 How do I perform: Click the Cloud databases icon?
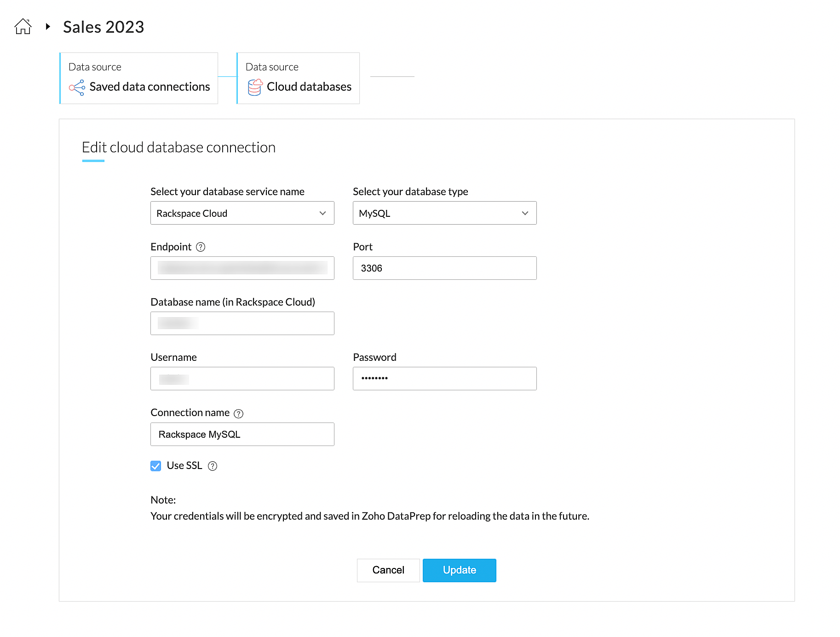(x=255, y=87)
